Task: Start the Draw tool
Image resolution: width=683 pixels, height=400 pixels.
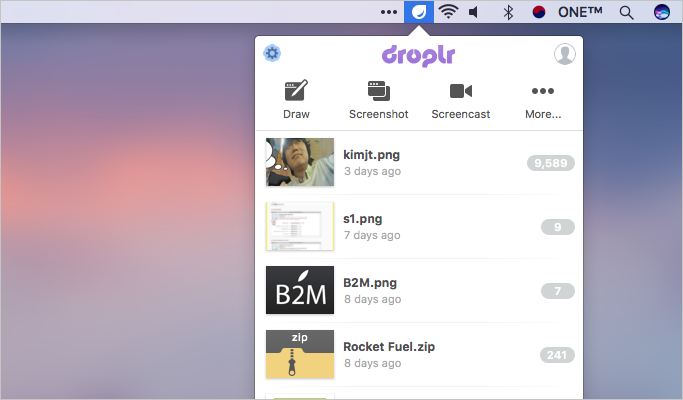Action: tap(296, 100)
